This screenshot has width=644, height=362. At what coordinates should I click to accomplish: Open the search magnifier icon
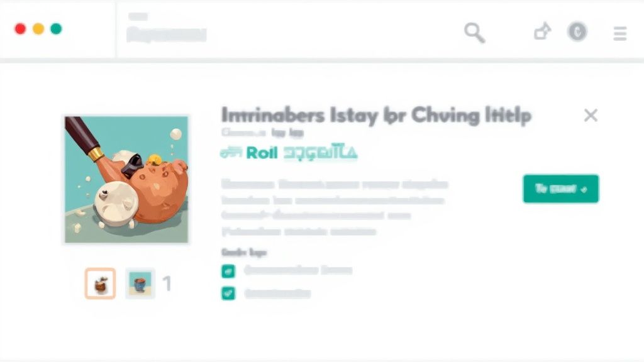click(x=475, y=33)
